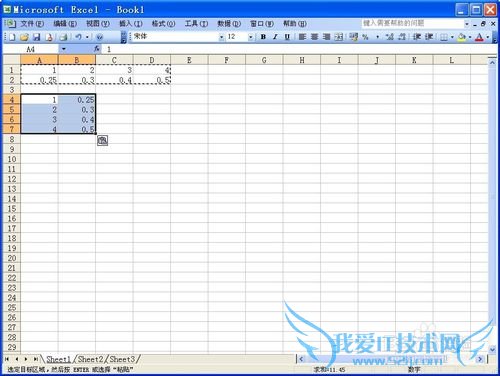Click the formula bar showing 1

pyautogui.click(x=299, y=49)
